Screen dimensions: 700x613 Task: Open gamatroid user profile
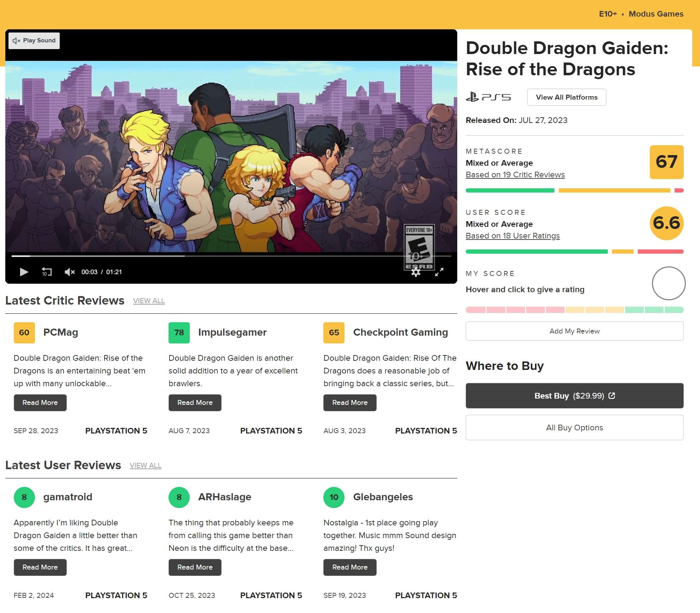[67, 497]
